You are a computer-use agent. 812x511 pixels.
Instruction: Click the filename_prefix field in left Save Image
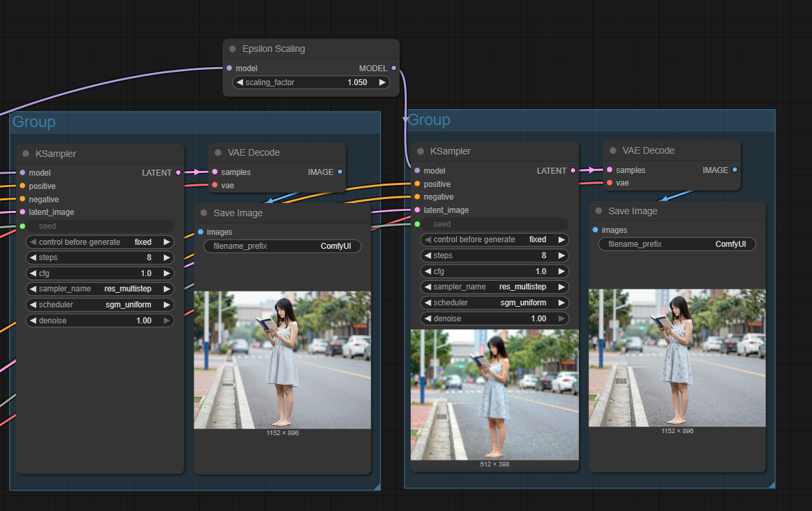(x=282, y=246)
